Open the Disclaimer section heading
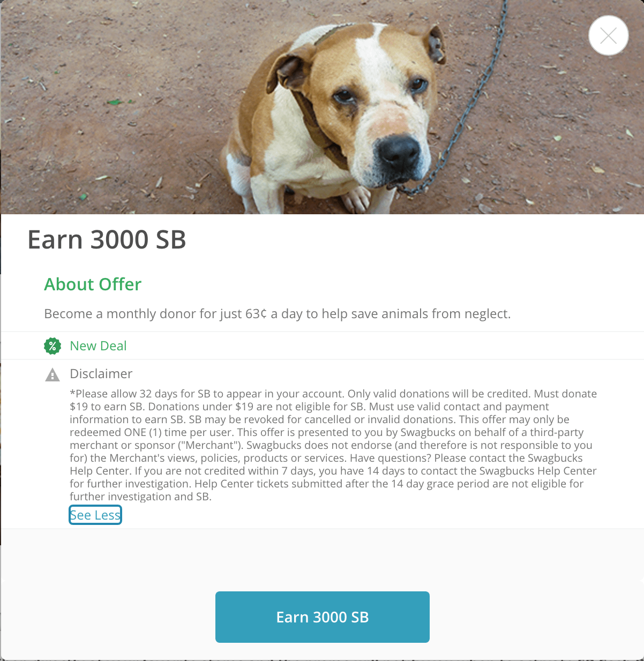 pos(102,374)
